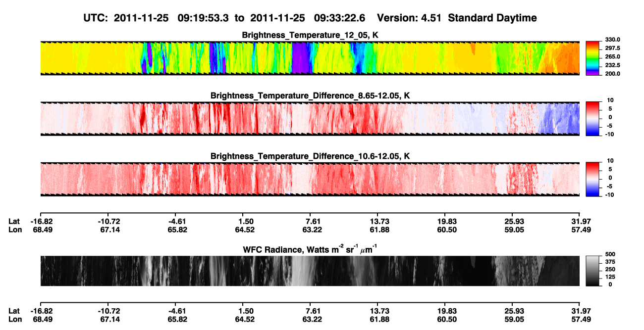Click the 8.65-12.05 difference image strip
644x330 pixels.
click(310, 119)
